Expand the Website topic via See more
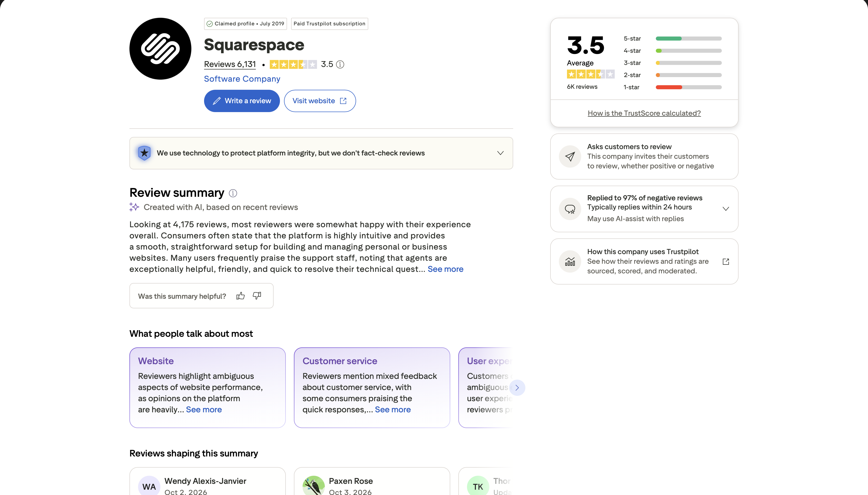 (204, 409)
